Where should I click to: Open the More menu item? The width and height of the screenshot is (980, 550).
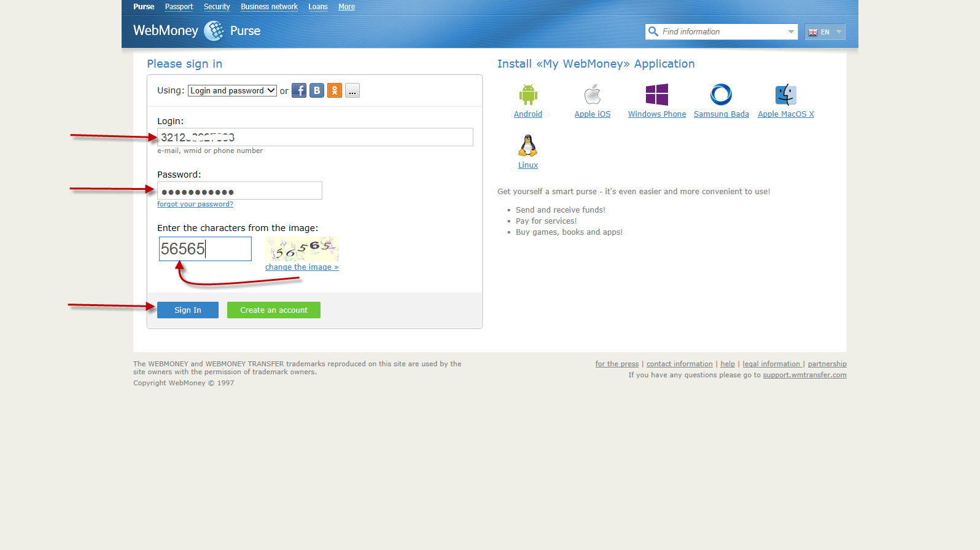(346, 7)
